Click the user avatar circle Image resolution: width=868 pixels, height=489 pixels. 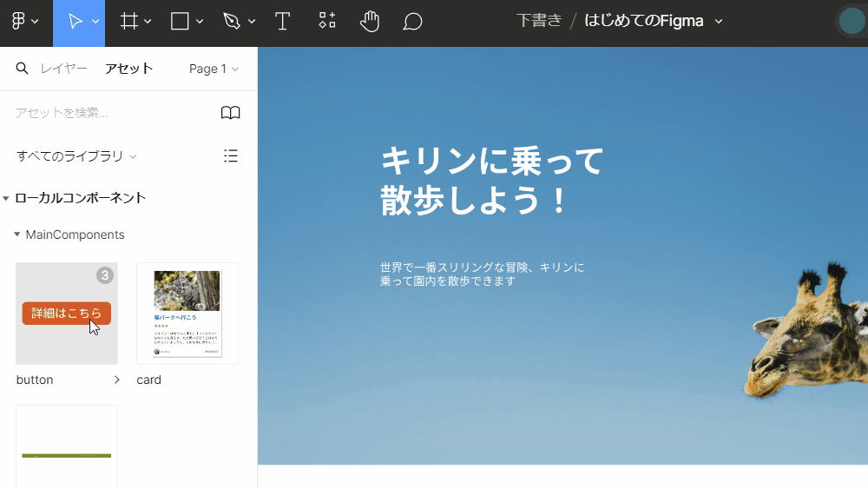852,22
